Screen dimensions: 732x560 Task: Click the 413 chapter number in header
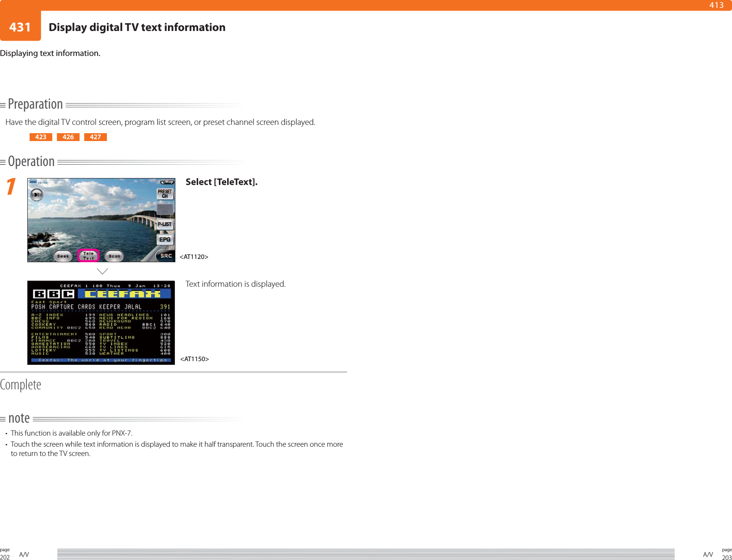716,5
